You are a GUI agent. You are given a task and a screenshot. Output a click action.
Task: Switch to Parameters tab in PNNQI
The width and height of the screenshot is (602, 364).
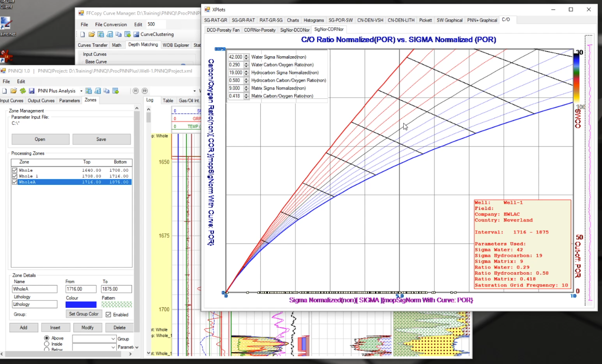(x=70, y=101)
